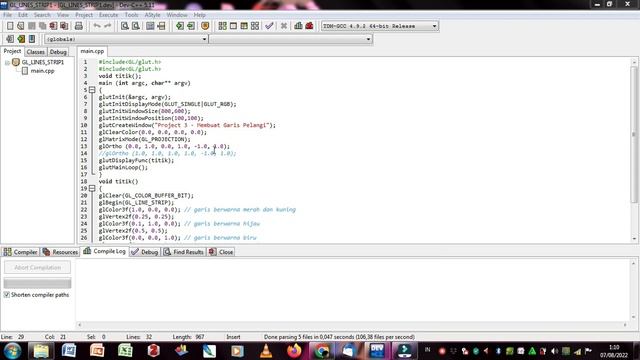Click the orange shield toolbar icon
640x360 pixels.
pos(205,26)
